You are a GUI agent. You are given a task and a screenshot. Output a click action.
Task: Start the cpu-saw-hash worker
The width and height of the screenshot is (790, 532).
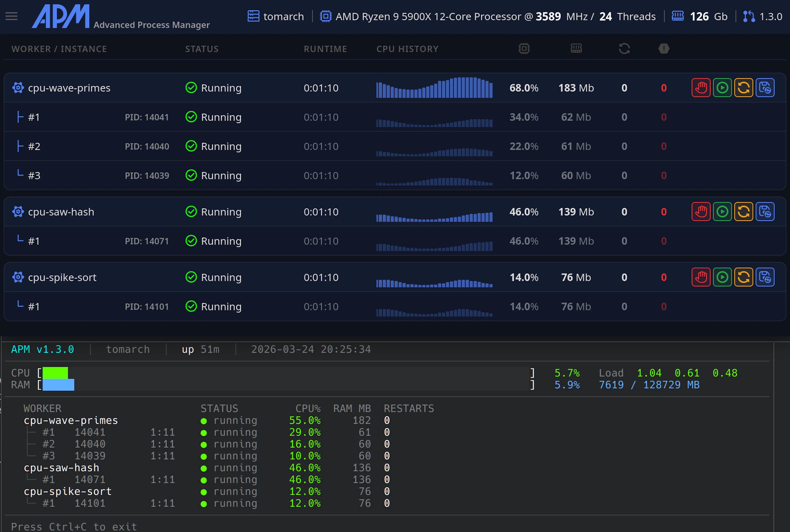723,211
